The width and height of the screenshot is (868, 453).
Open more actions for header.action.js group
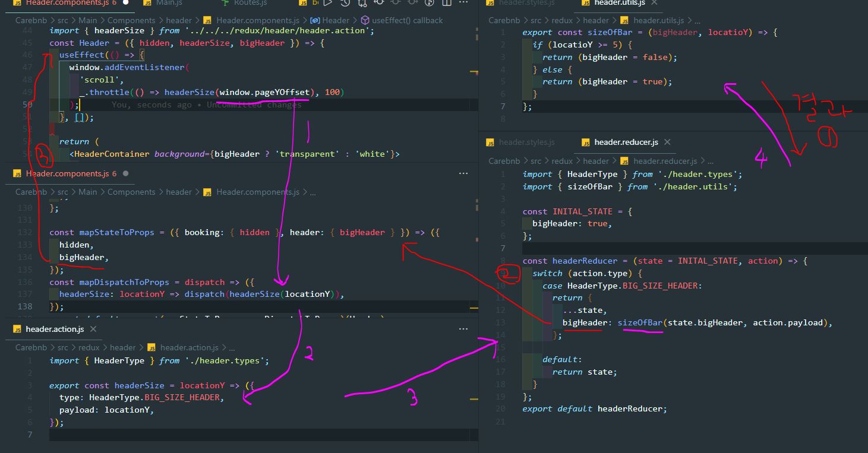pos(463,329)
